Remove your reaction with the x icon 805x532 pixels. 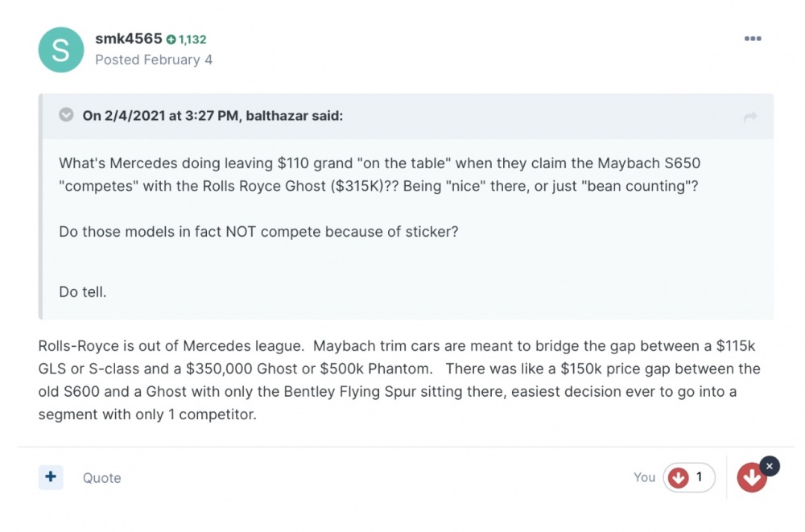(770, 466)
